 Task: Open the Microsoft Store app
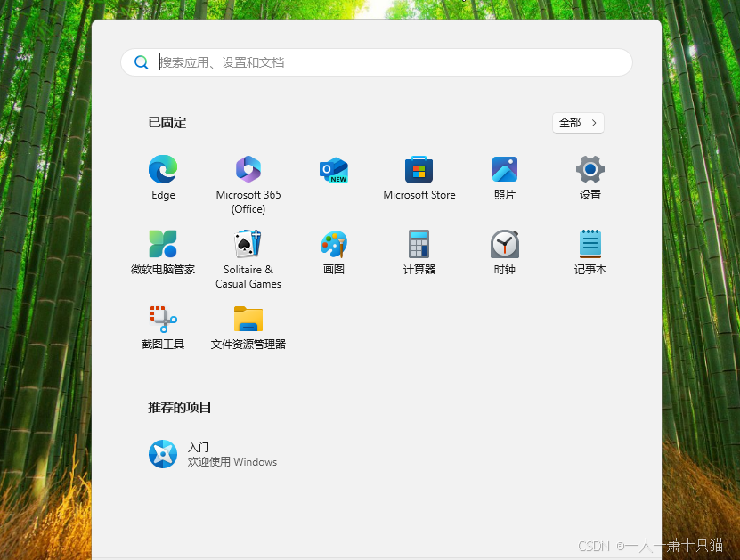click(419, 169)
